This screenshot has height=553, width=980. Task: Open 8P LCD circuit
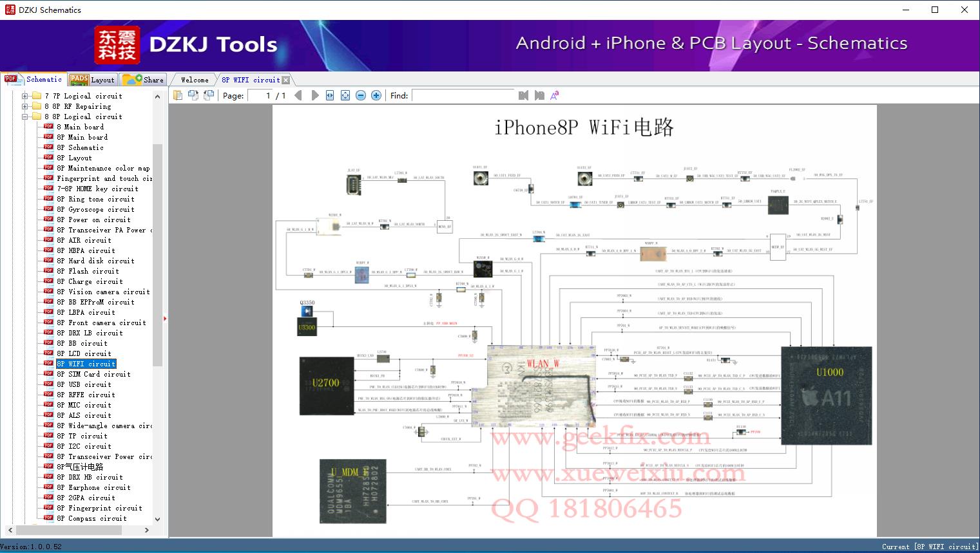pyautogui.click(x=84, y=353)
